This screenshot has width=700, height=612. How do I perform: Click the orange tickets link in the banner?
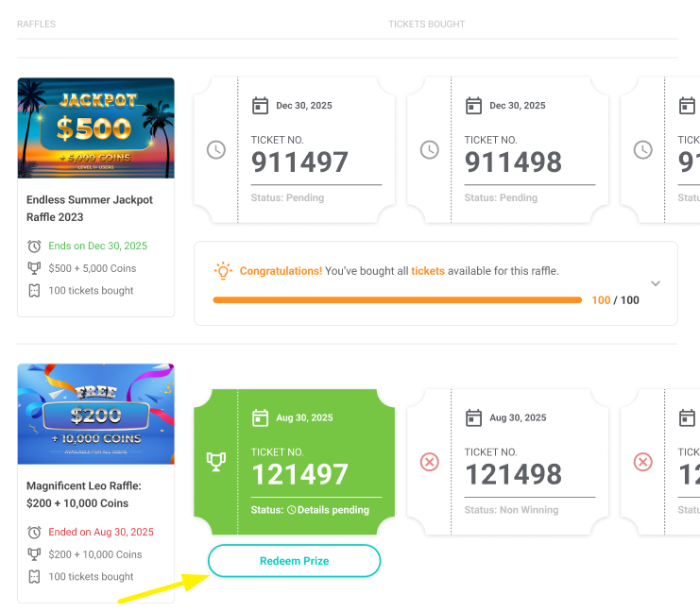pos(428,271)
